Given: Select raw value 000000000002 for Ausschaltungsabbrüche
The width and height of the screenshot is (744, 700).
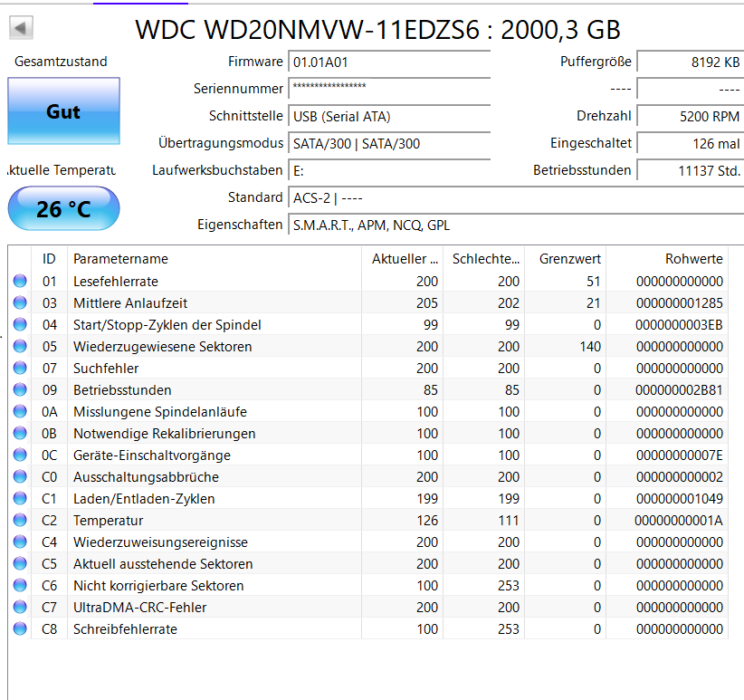Looking at the screenshot, I should click(680, 477).
